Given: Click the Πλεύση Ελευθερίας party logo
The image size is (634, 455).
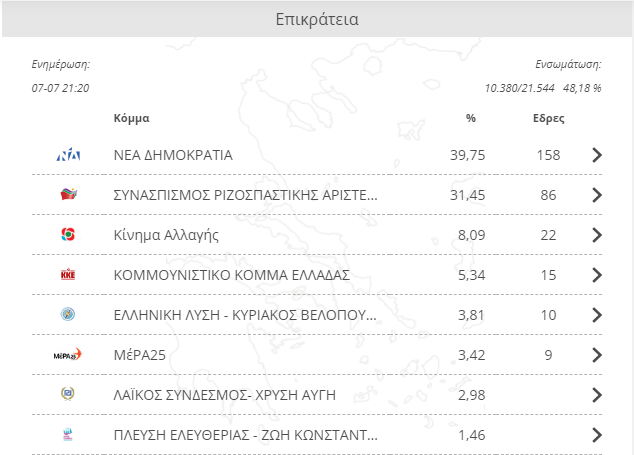Looking at the screenshot, I should pyautogui.click(x=68, y=434).
